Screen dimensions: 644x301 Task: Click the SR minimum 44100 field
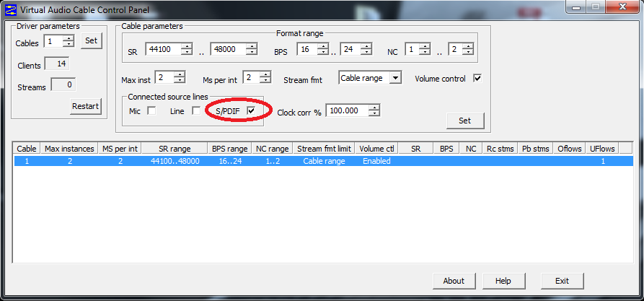164,49
